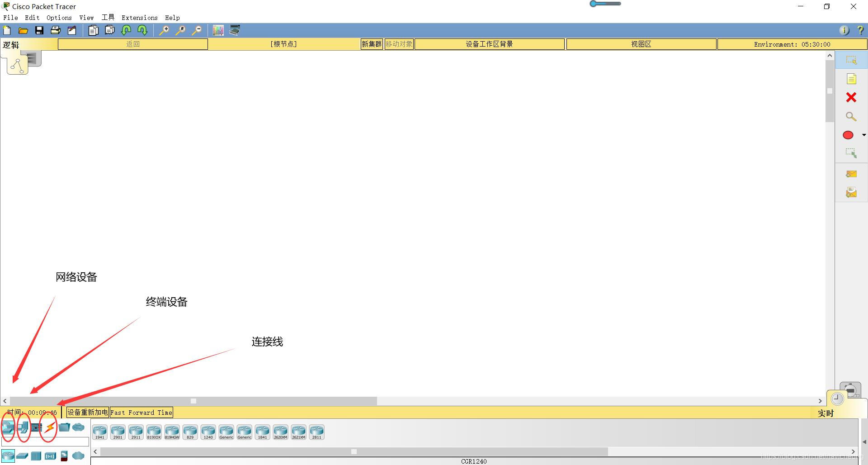Image resolution: width=868 pixels, height=465 pixels.
Task: Open the Edit menu
Action: click(x=32, y=18)
